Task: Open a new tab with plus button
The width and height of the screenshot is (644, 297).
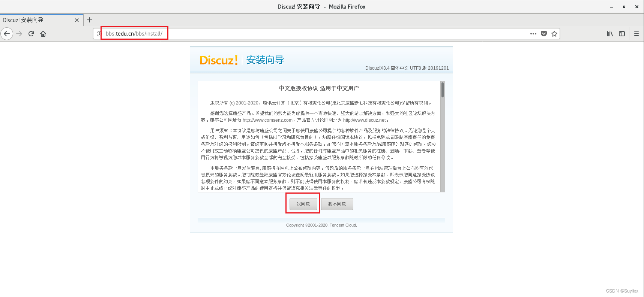Action: point(90,20)
